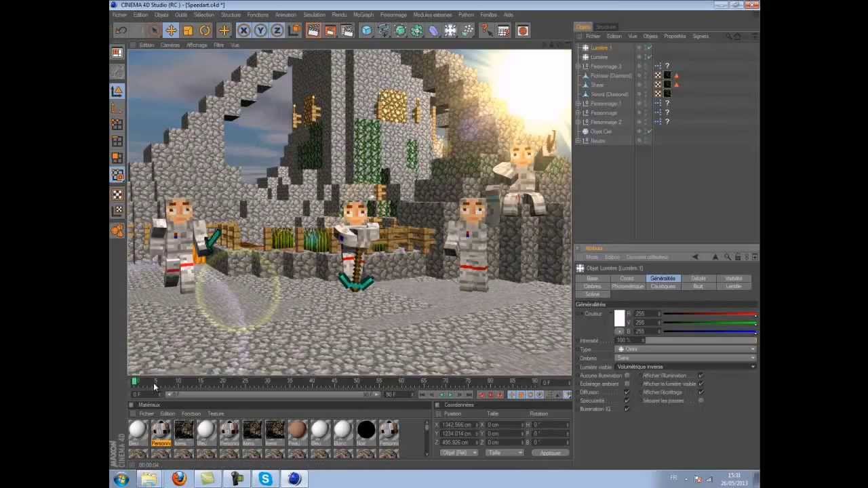
Task: Click the orange magnet snap sidebar icon
Action: (117, 230)
